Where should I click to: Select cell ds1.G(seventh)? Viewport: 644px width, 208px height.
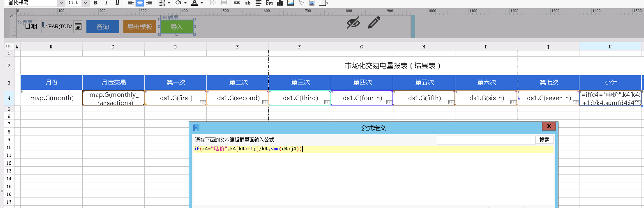coord(548,98)
